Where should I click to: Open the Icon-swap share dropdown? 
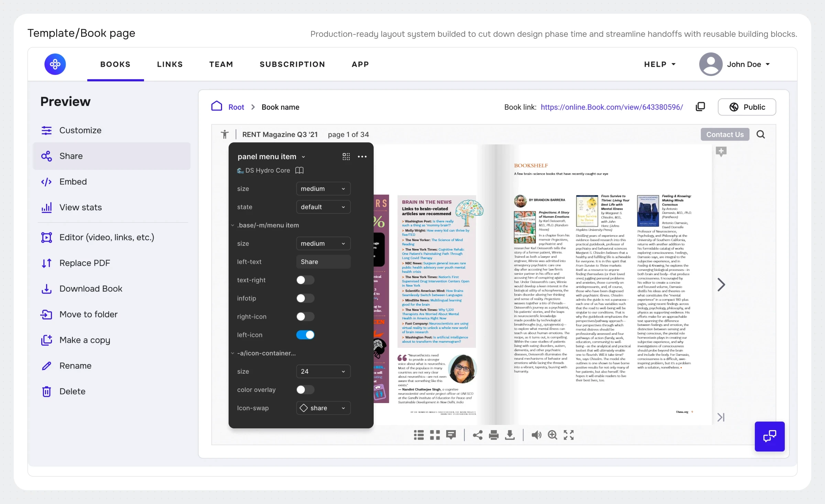(x=323, y=408)
